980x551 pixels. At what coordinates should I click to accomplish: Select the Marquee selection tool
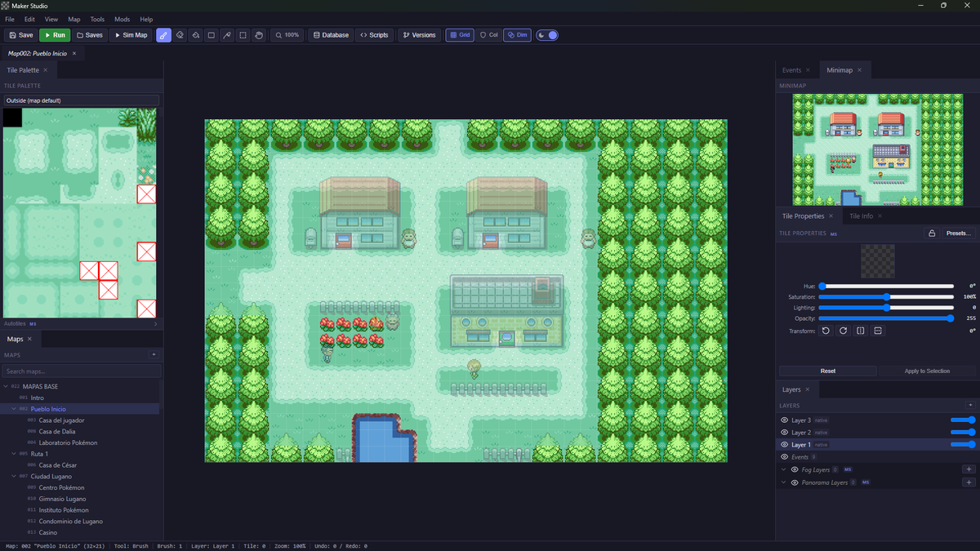[x=243, y=35]
